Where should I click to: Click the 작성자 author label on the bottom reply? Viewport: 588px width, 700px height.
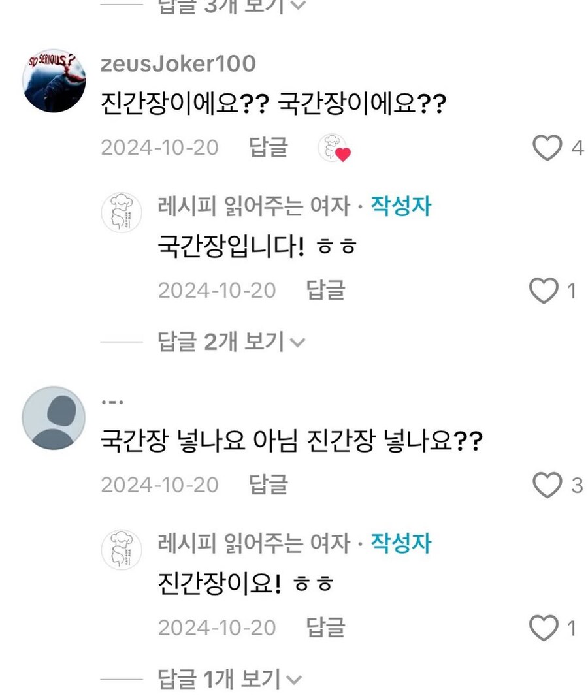400,543
